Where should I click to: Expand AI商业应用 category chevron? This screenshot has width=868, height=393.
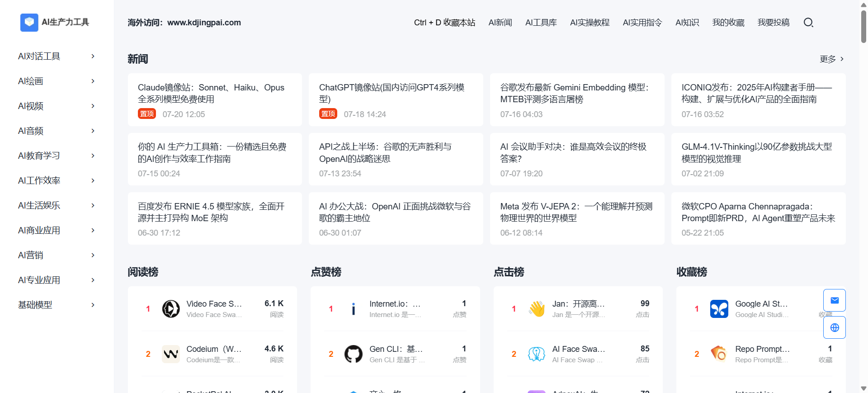93,230
